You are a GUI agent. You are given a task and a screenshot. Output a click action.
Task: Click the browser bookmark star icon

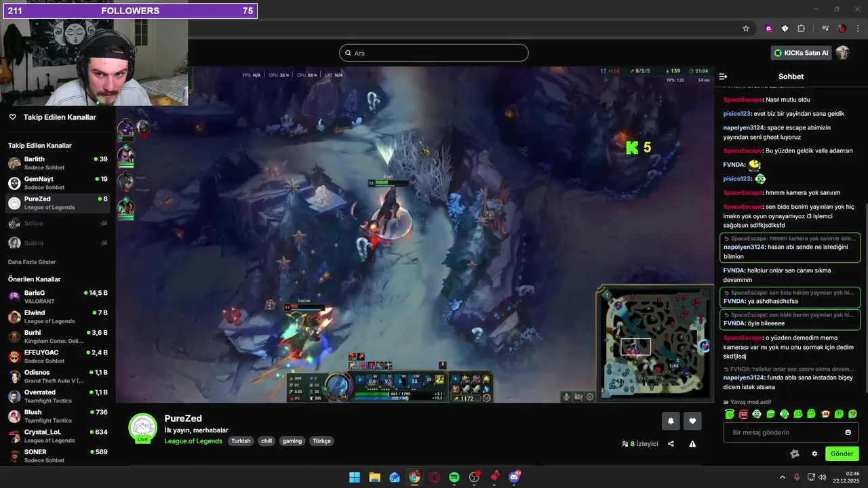746,28
